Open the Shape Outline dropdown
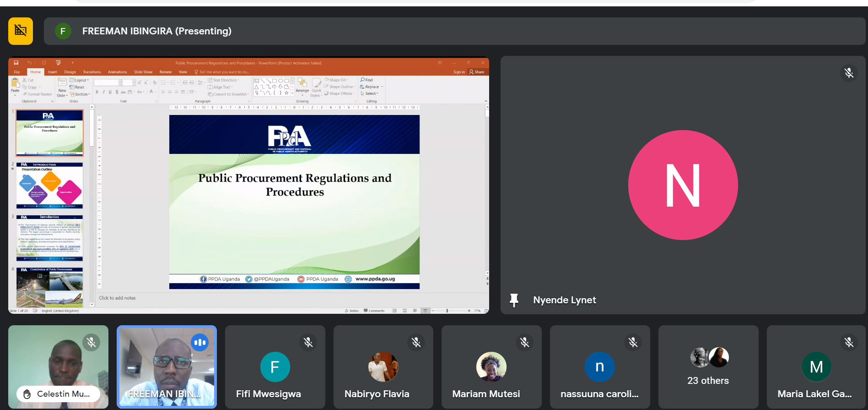This screenshot has width=868, height=410. pyautogui.click(x=340, y=87)
